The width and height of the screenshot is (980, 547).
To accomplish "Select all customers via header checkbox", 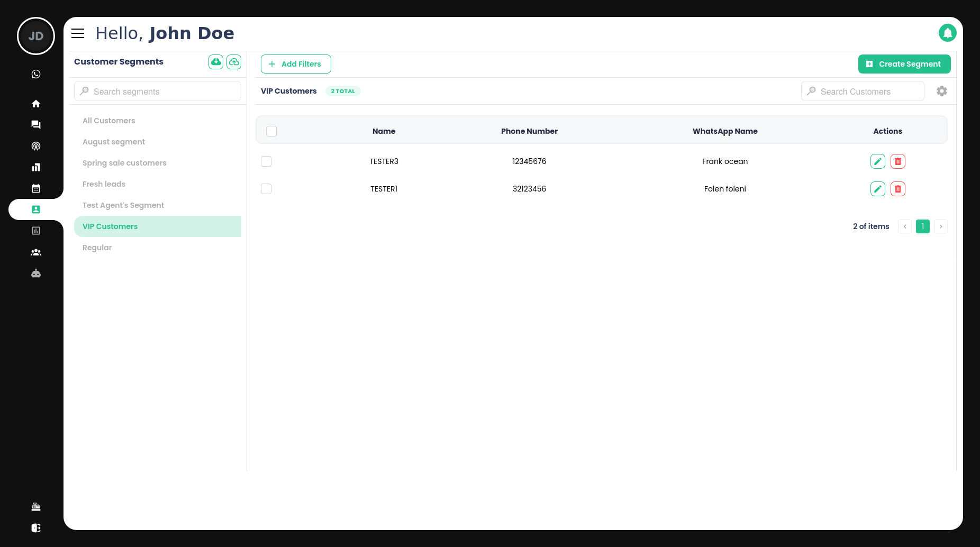I will point(271,131).
